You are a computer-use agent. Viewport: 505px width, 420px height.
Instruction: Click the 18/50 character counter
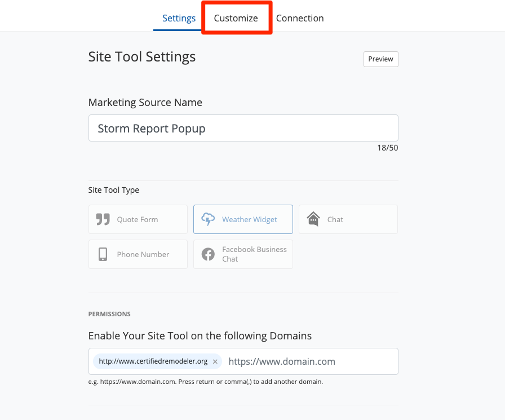point(387,148)
